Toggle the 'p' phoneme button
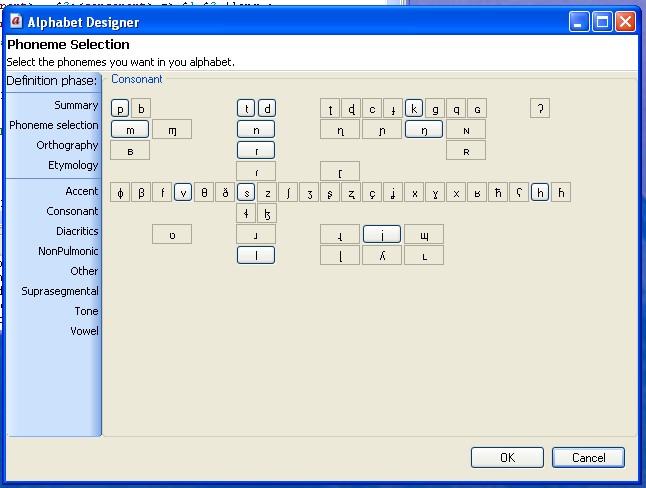The height and width of the screenshot is (488, 646). pyautogui.click(x=120, y=109)
